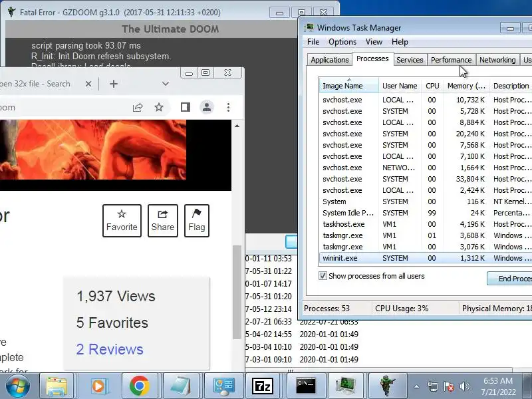Toggle the Chrome side panel icon

[186, 107]
